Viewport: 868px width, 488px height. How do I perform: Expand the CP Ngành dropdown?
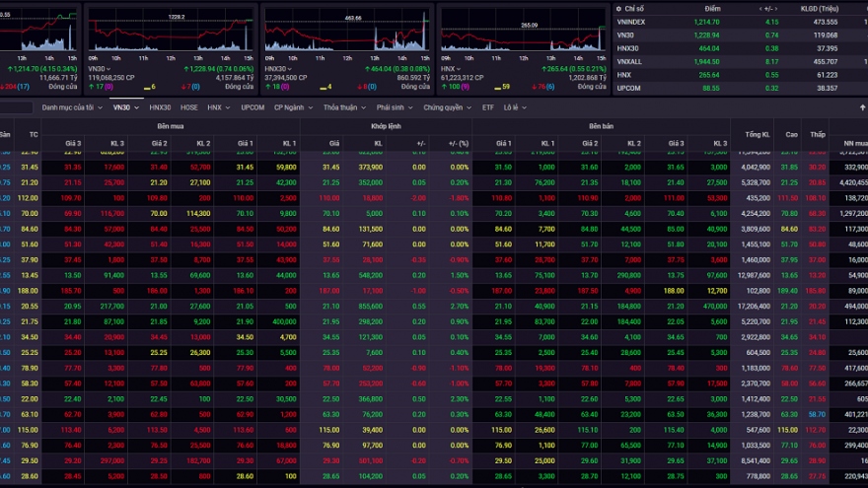coord(292,107)
